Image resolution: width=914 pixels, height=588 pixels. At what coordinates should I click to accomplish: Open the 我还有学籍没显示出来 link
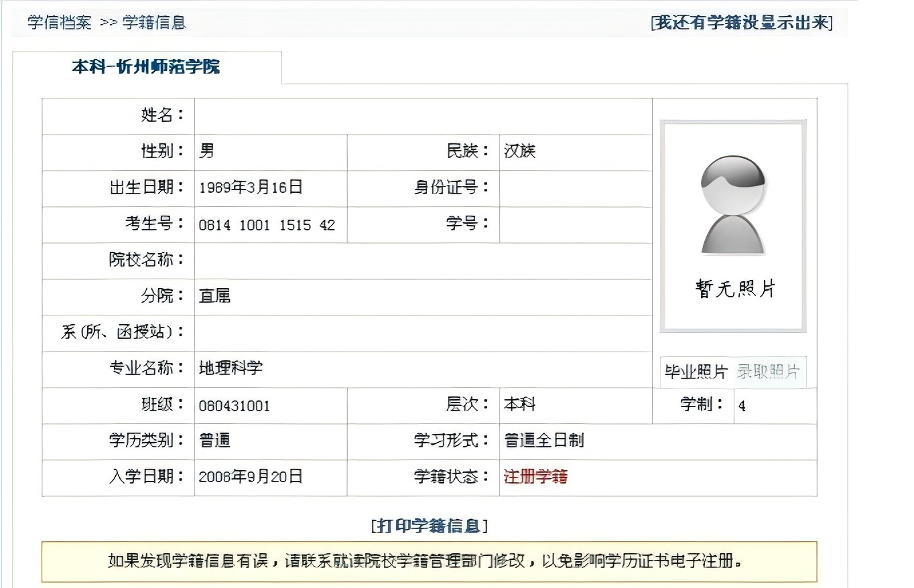click(x=742, y=22)
